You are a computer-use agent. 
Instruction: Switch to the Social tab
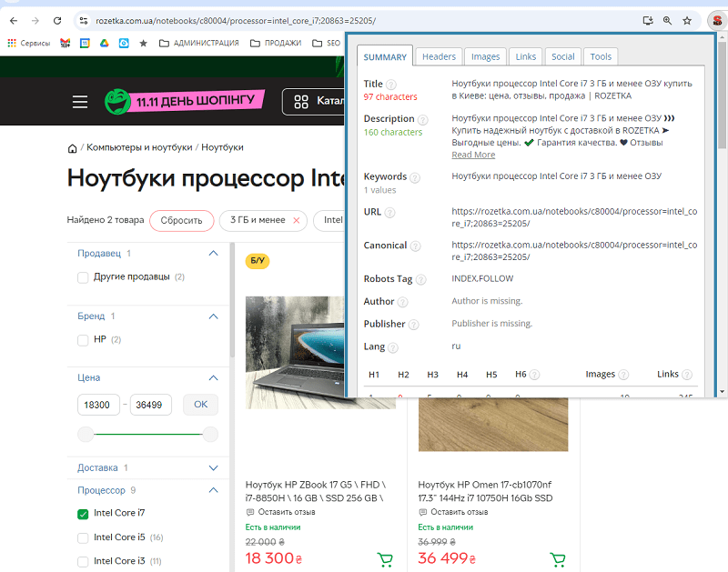click(562, 56)
